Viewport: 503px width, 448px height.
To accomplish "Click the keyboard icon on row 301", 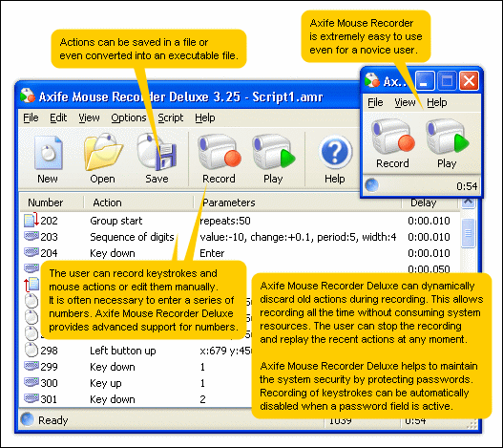I will pyautogui.click(x=31, y=398).
